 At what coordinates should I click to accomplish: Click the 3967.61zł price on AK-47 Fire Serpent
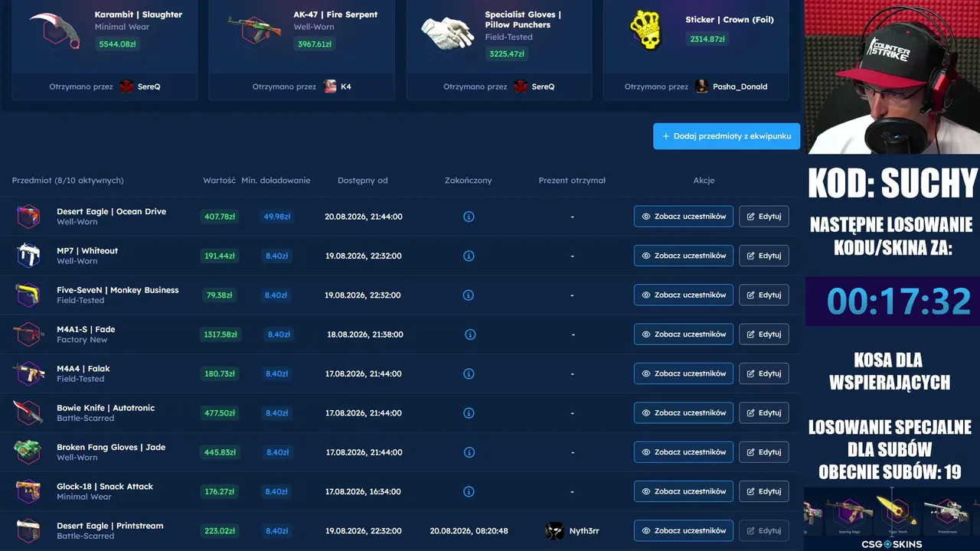click(x=315, y=44)
